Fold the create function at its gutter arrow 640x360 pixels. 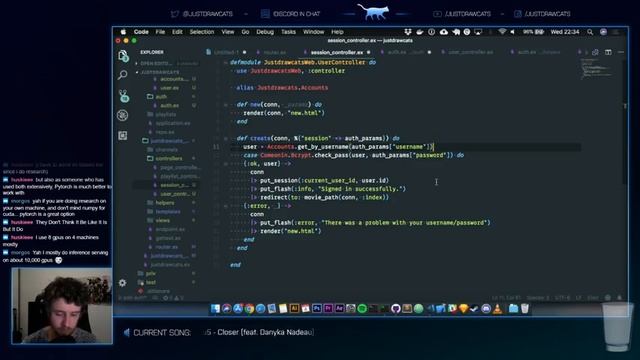[x=226, y=138]
